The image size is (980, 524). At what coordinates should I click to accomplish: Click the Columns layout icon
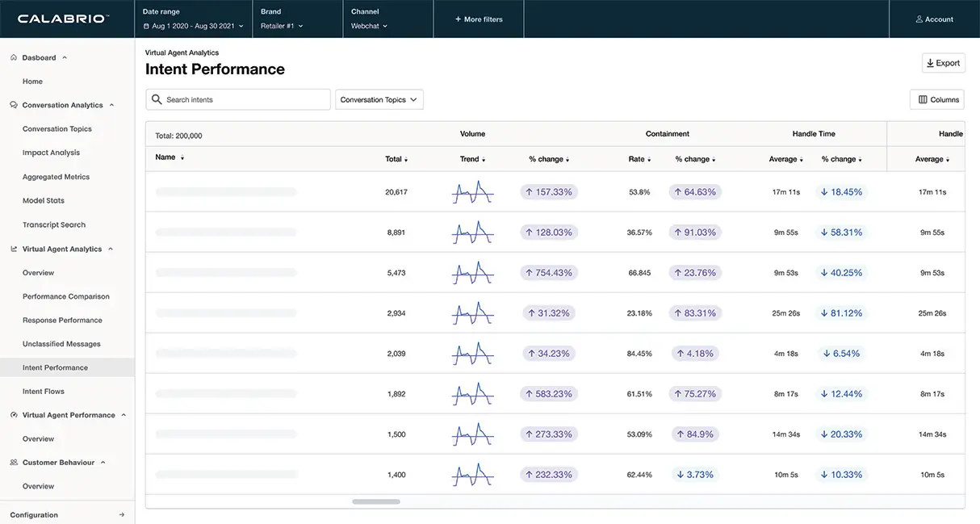click(923, 99)
